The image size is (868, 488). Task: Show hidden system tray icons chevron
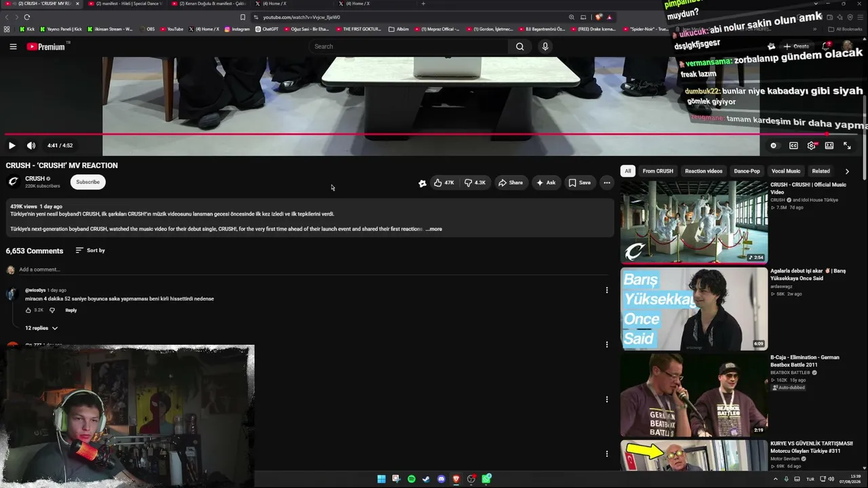click(776, 479)
